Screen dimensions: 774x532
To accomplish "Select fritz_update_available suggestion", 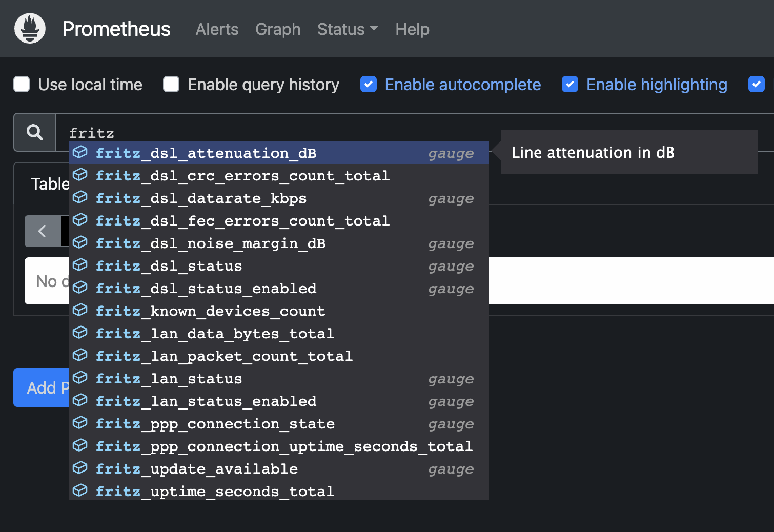I will (279, 468).
